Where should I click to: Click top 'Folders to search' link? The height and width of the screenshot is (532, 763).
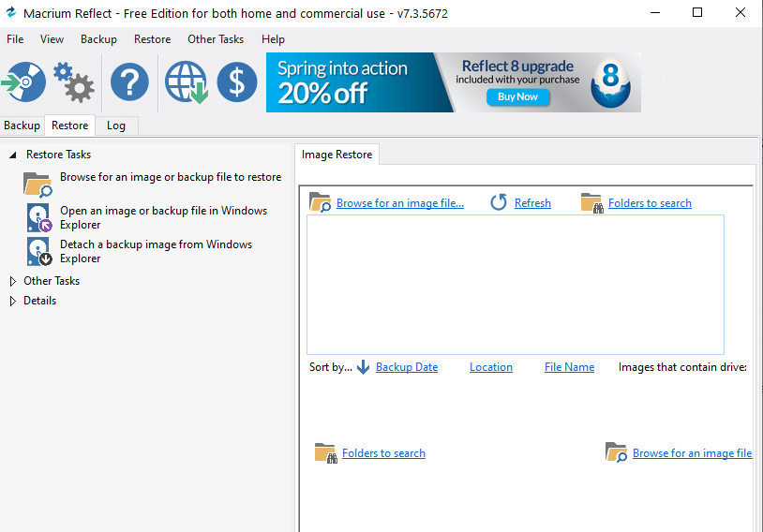click(x=650, y=203)
